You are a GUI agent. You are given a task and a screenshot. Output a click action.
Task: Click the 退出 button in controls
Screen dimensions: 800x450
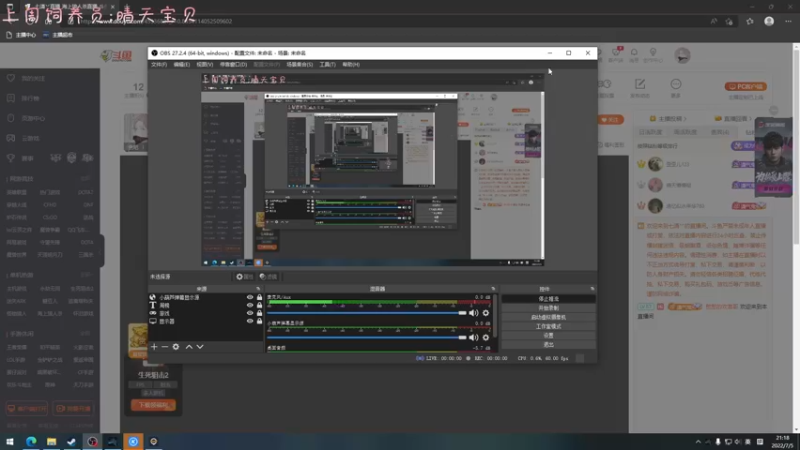[x=548, y=345]
